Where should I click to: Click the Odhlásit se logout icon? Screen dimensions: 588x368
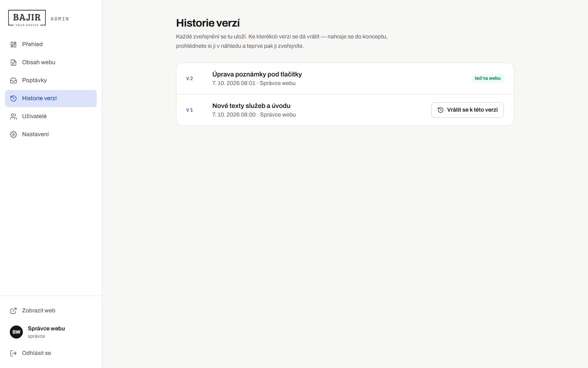tap(13, 353)
